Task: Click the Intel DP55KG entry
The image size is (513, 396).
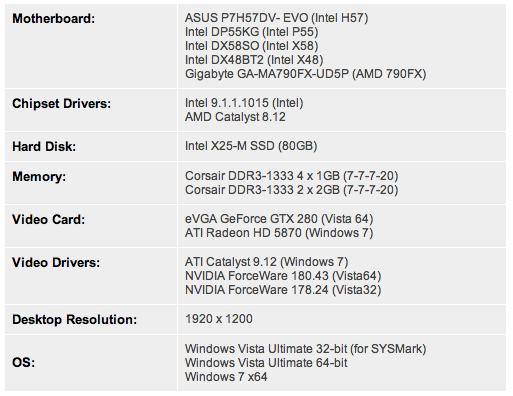Action: pos(252,32)
